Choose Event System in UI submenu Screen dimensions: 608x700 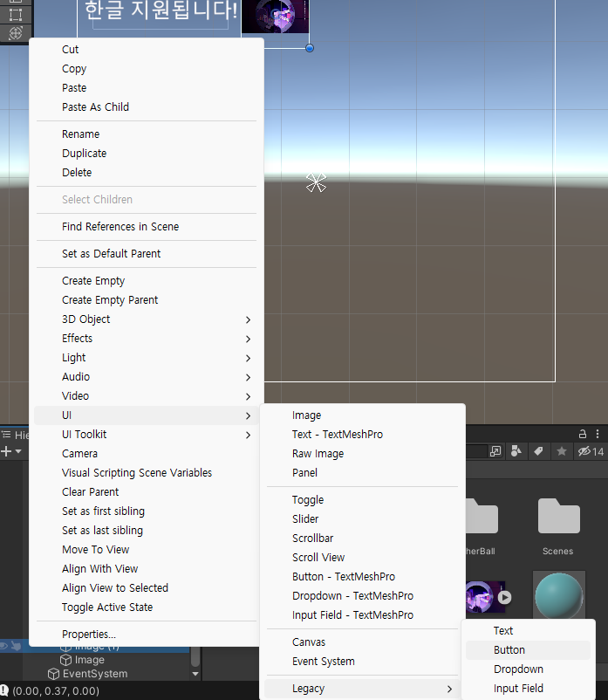pyautogui.click(x=362, y=662)
